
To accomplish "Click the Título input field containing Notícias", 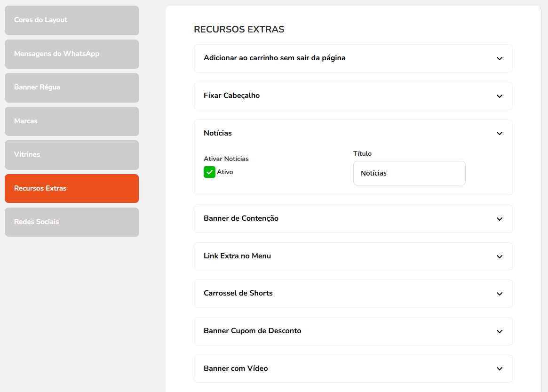I will [409, 173].
